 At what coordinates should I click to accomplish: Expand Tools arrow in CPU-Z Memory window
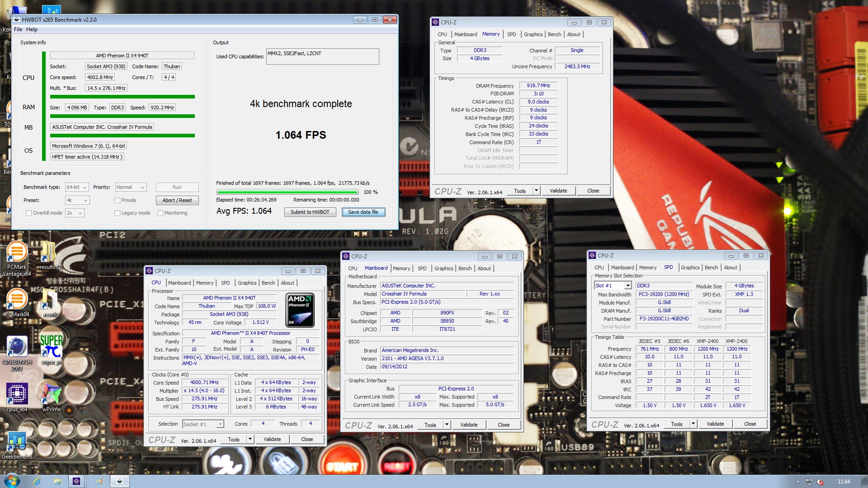(x=536, y=191)
